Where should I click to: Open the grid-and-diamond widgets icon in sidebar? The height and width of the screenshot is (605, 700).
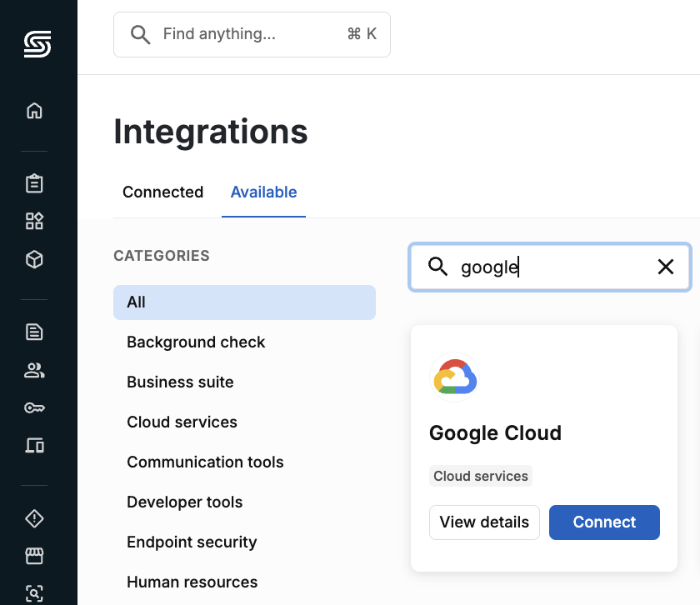click(34, 221)
